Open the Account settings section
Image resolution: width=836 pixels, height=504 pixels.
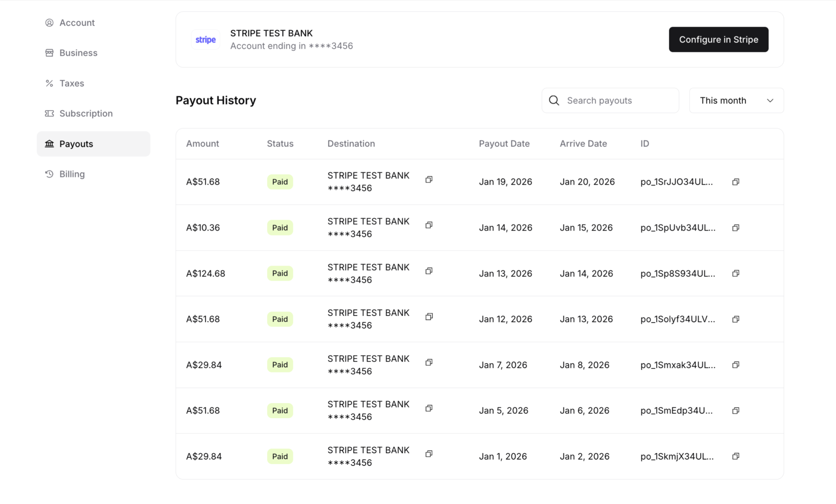tap(77, 23)
